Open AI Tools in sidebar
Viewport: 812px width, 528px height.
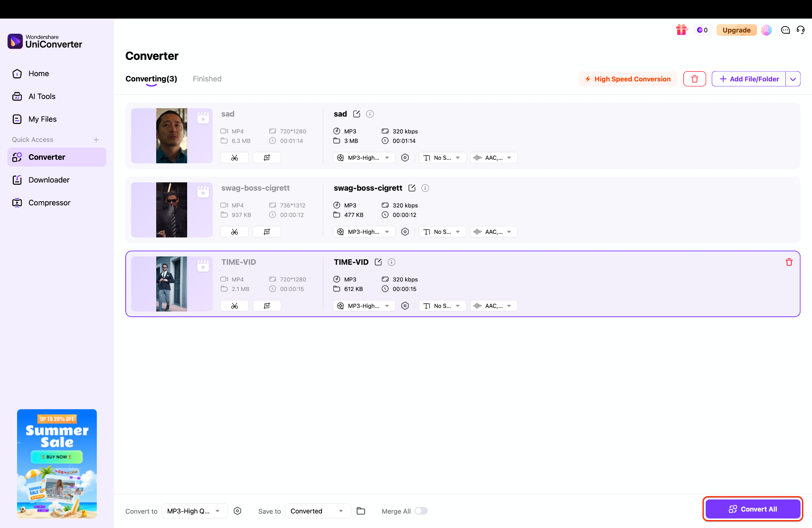click(57, 96)
